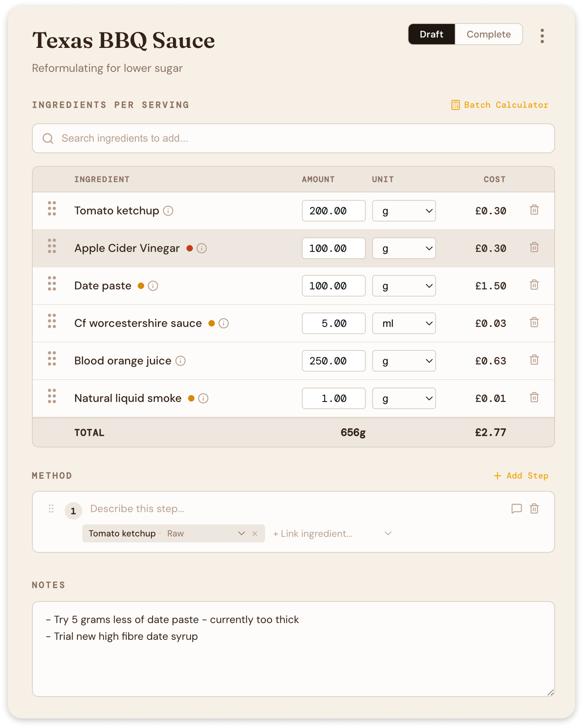Viewport: 583px width, 728px height.
Task: Edit the amount for Date paste
Action: pos(333,286)
